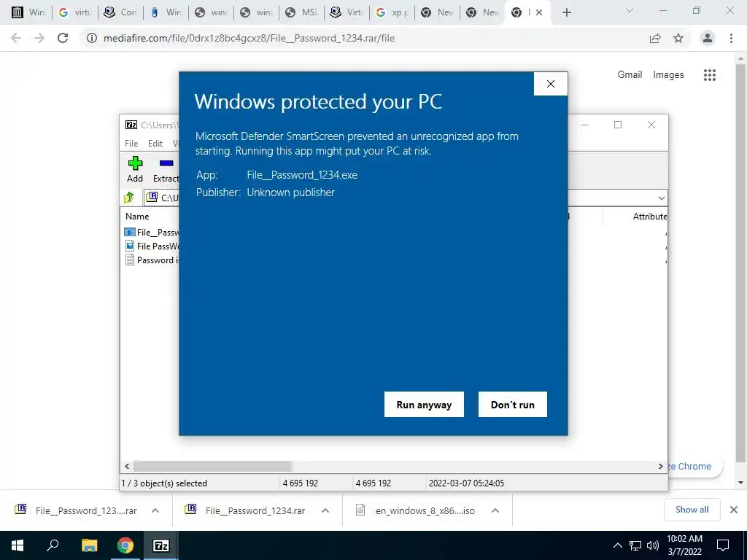Screen dimensions: 747x560
Task: Click Run anyway in SmartScreen dialog
Action: pyautogui.click(x=424, y=404)
